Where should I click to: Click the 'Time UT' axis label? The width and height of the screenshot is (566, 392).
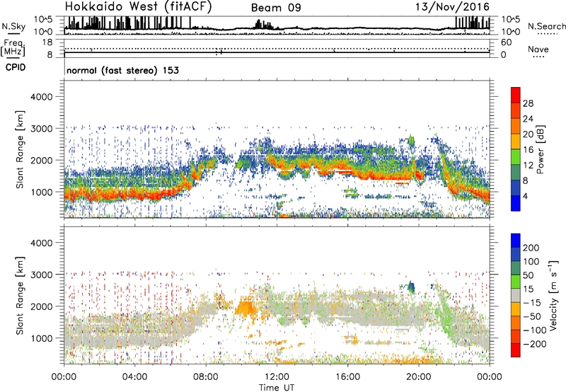pos(277,387)
